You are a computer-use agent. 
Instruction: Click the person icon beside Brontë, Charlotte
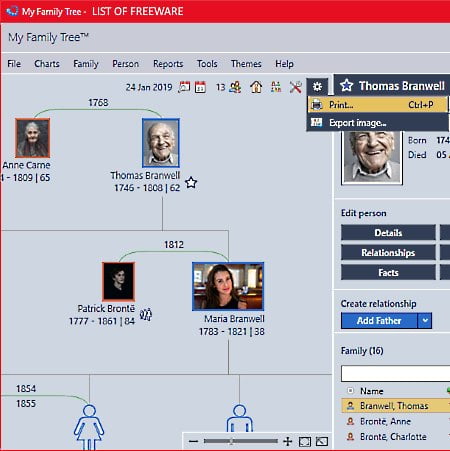click(350, 436)
